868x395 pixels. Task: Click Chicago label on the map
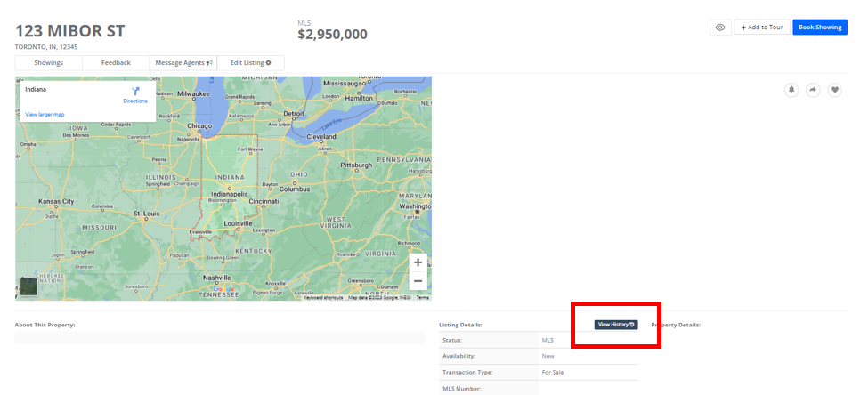coord(199,126)
